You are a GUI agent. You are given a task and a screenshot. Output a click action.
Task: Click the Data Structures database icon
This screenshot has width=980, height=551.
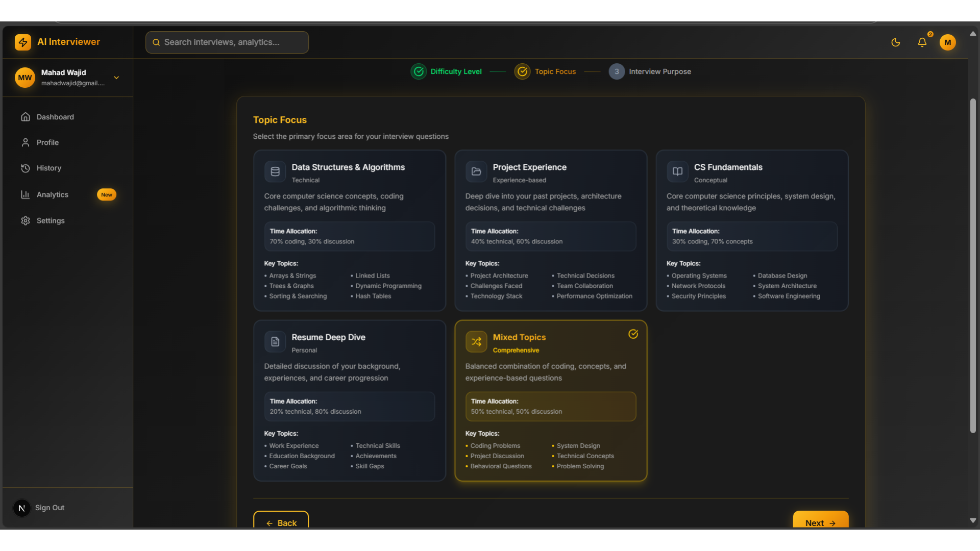[x=275, y=171]
